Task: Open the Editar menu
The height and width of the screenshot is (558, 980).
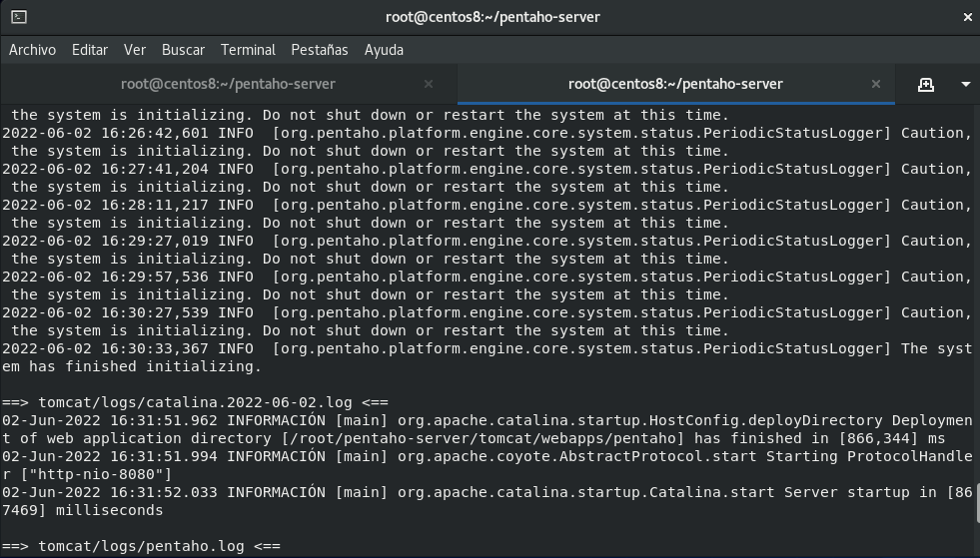Action: coord(89,50)
